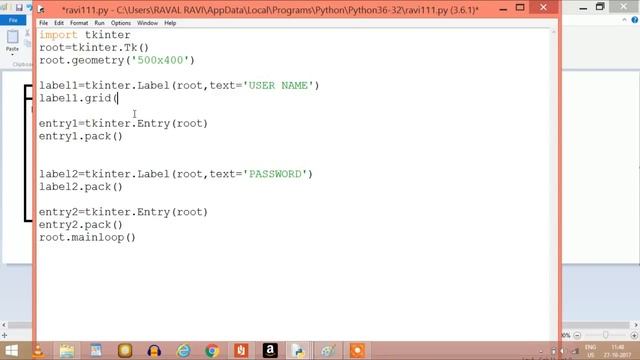Open the Paint app on taskbar
This screenshot has height=360, width=640.
[x=328, y=351]
